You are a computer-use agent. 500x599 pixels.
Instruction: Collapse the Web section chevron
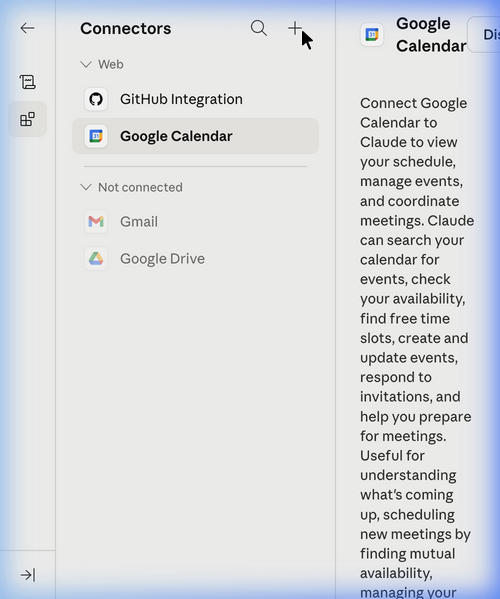pyautogui.click(x=86, y=64)
